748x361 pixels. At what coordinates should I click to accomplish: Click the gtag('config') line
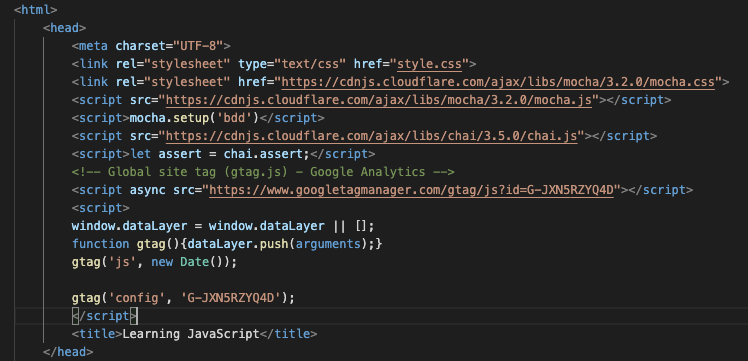coord(184,298)
